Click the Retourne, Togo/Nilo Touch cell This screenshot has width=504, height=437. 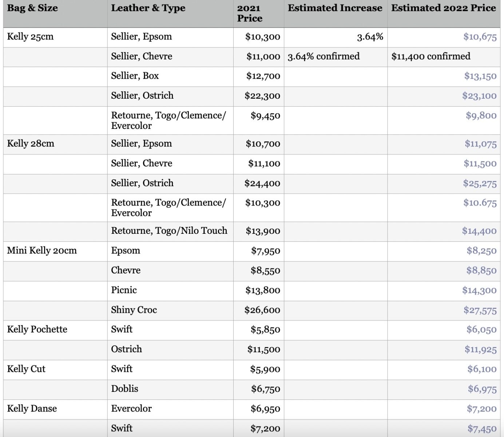coord(169,231)
